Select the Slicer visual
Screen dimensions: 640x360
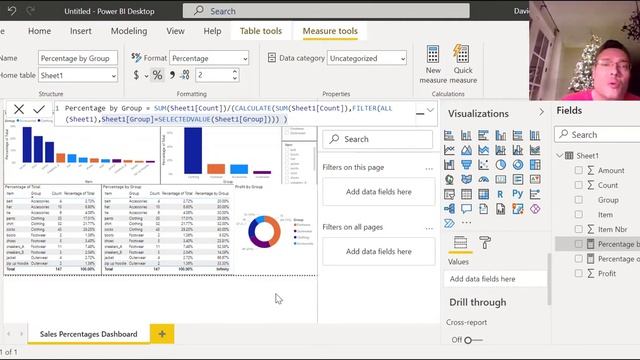449,194
